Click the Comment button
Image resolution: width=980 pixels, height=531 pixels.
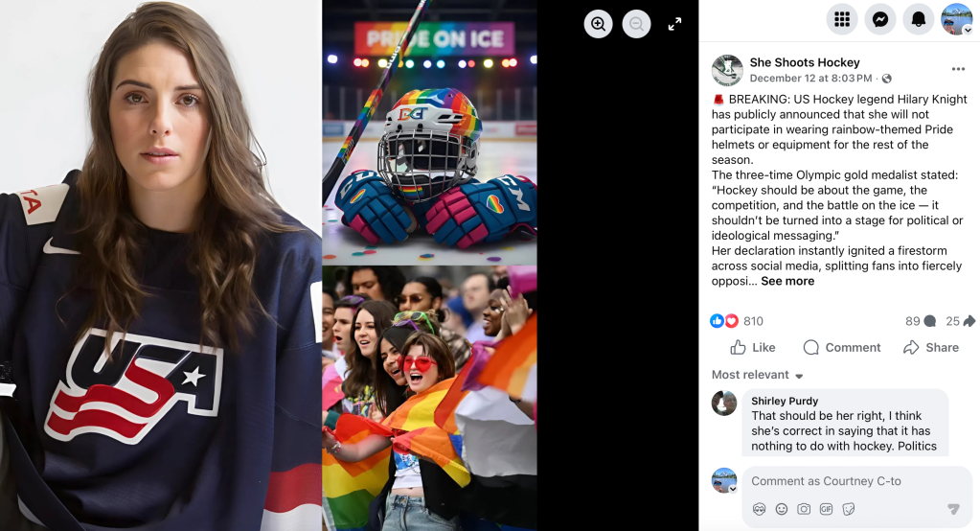coord(841,348)
